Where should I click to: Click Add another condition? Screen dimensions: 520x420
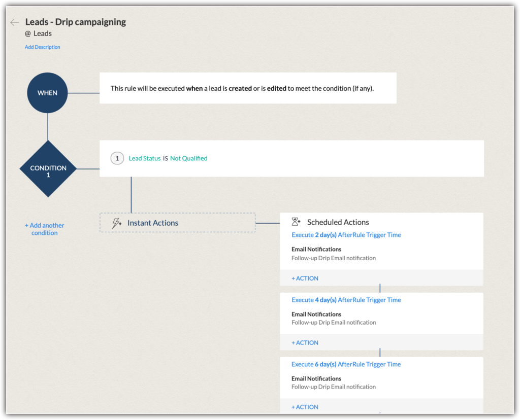45,229
